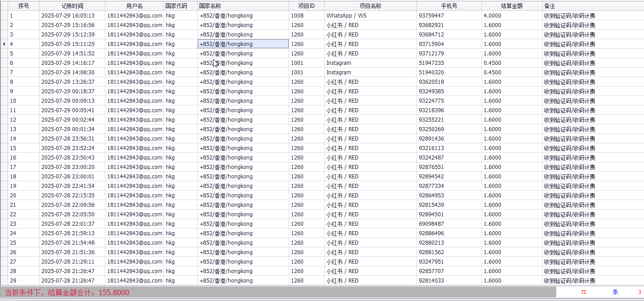
Task: Select timestamp 2025-07-29 14:51:52
Action: click(72, 53)
